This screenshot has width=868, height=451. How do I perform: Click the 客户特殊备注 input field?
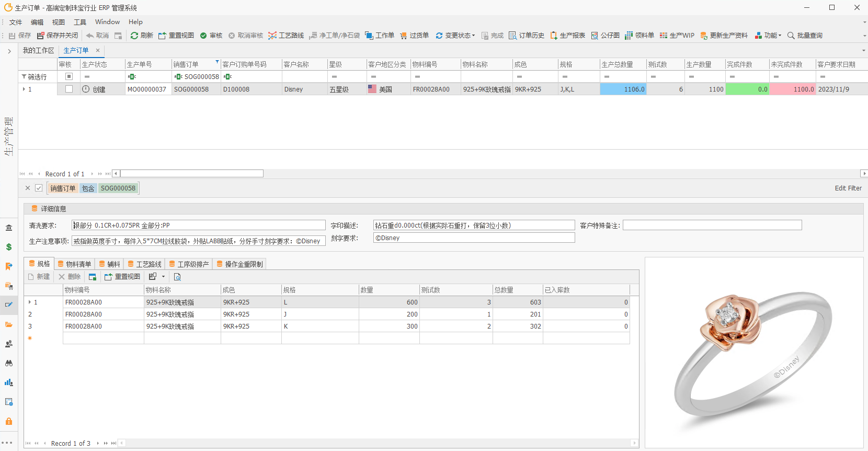(712, 225)
